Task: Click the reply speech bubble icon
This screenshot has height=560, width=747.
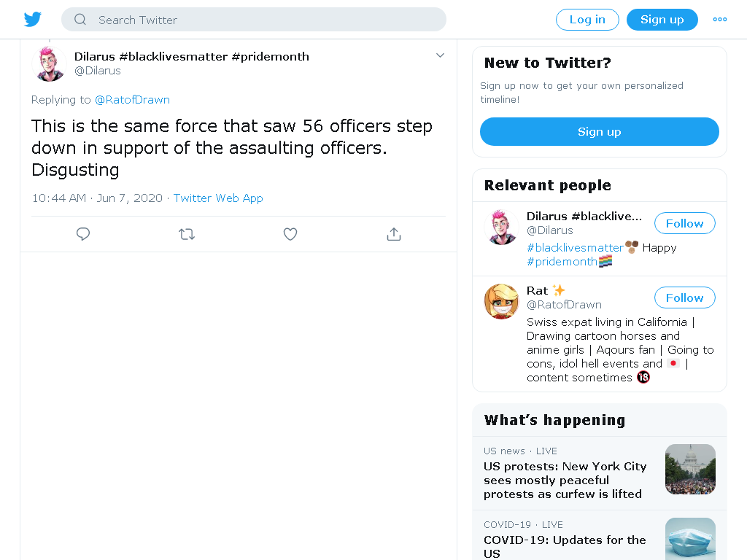Action: [83, 234]
